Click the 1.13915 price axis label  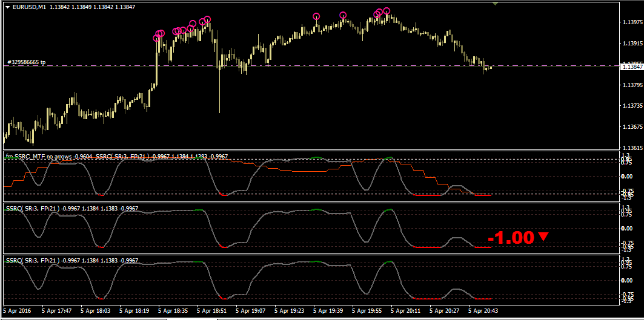632,43
